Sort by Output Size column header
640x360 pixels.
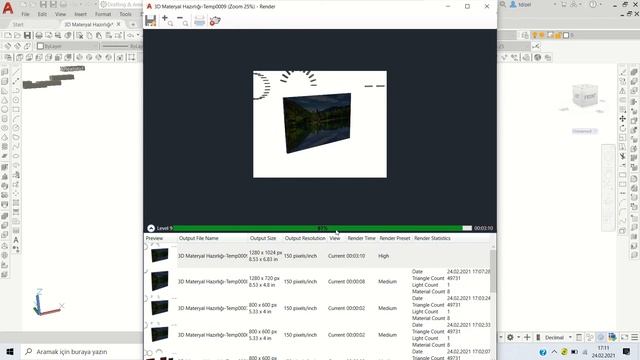(263, 238)
